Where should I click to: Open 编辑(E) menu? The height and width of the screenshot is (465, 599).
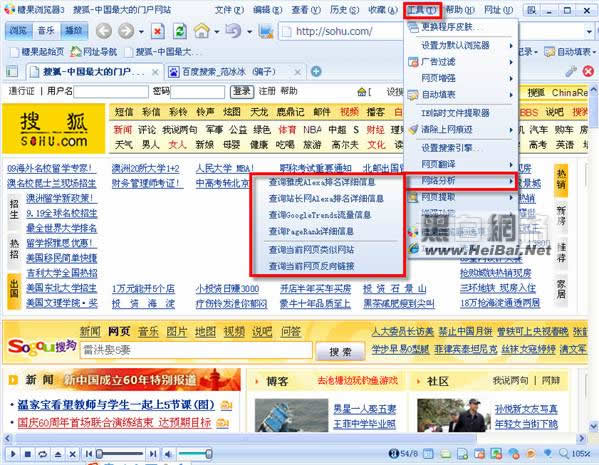point(267,10)
